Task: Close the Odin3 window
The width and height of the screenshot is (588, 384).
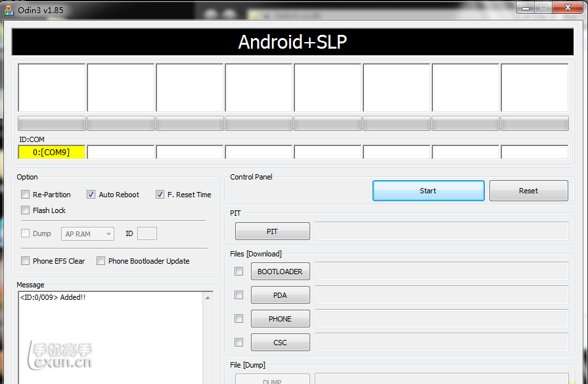Action: coord(568,7)
